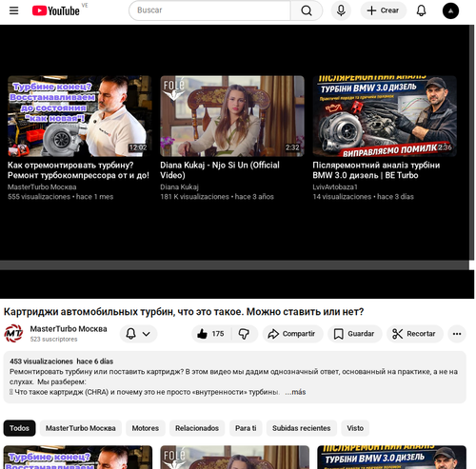Open recommended FOLÉ thumbnail below chips
476x469 pixels.
point(234,458)
